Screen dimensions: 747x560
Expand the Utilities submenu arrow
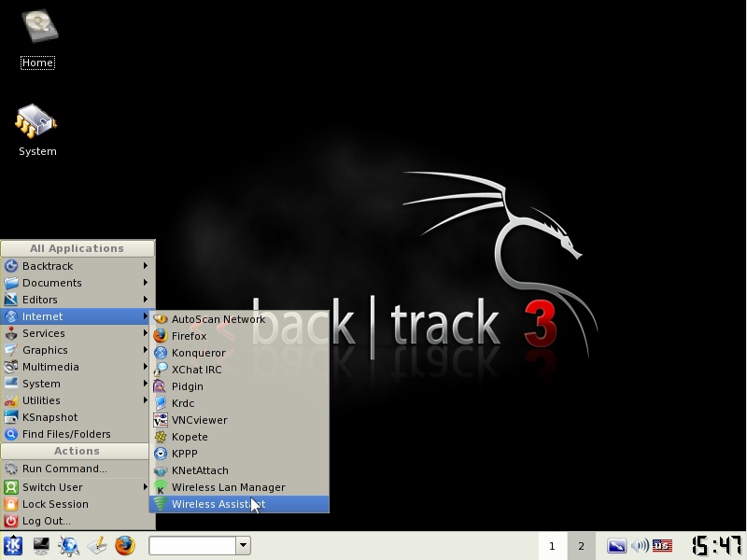(146, 400)
